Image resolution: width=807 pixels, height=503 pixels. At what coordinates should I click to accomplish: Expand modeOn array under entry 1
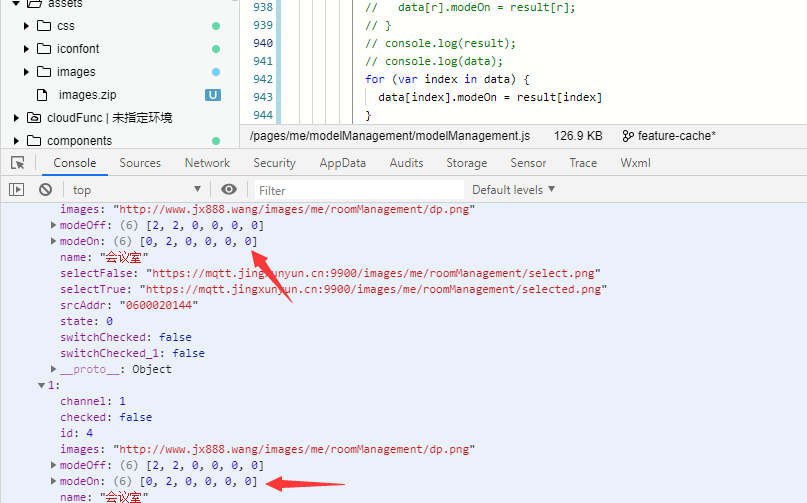(x=53, y=481)
